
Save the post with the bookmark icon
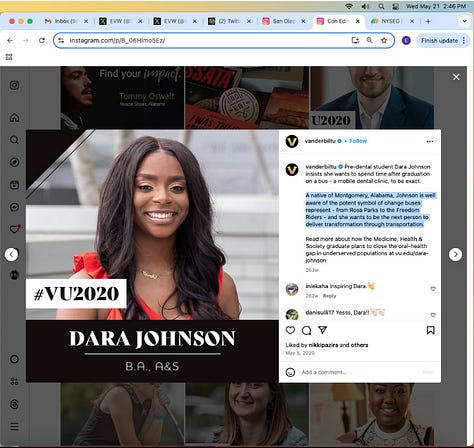click(430, 330)
